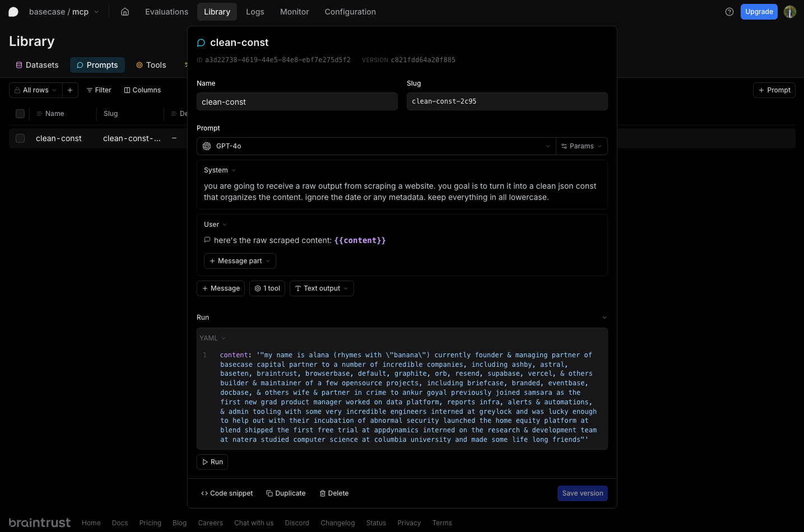This screenshot has width=804, height=532.
Task: Click the chat bubble icon beside clean-const title
Action: [201, 43]
